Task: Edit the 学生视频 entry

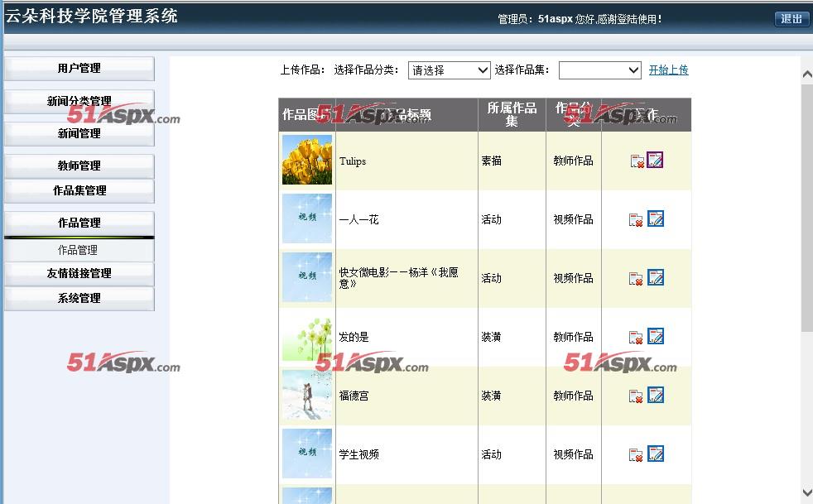Action: click(x=656, y=454)
